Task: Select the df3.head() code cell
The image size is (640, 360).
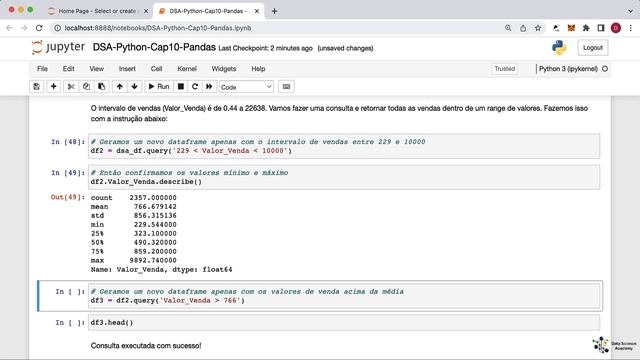Action: click(344, 322)
